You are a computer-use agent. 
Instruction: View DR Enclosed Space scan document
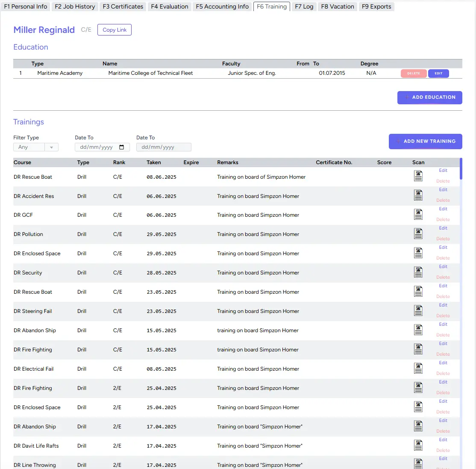coord(418,253)
